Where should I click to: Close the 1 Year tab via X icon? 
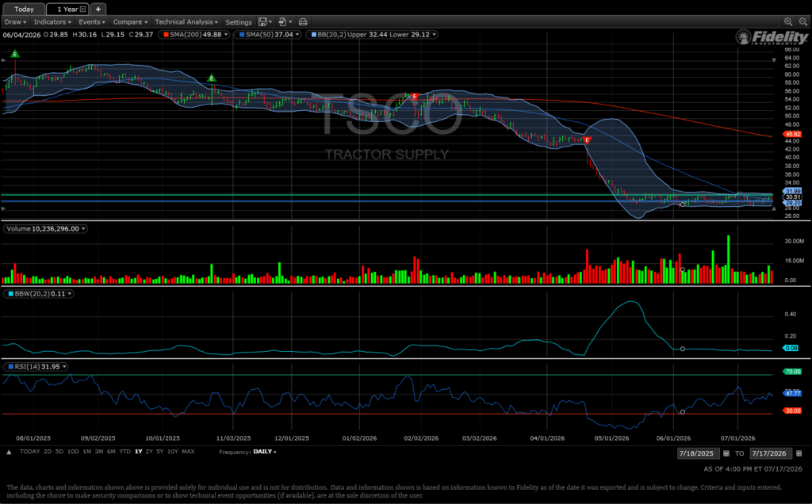(x=82, y=10)
